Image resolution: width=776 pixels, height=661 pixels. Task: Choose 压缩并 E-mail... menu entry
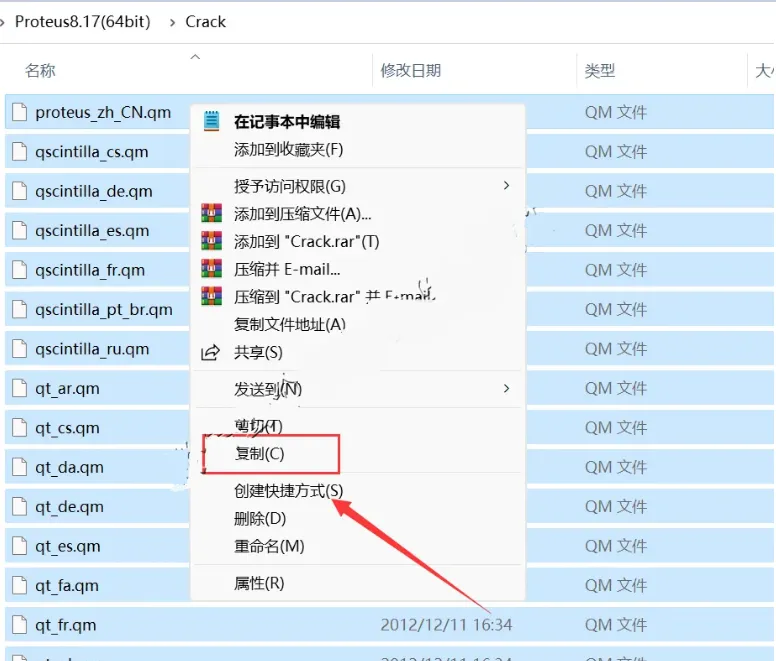287,269
